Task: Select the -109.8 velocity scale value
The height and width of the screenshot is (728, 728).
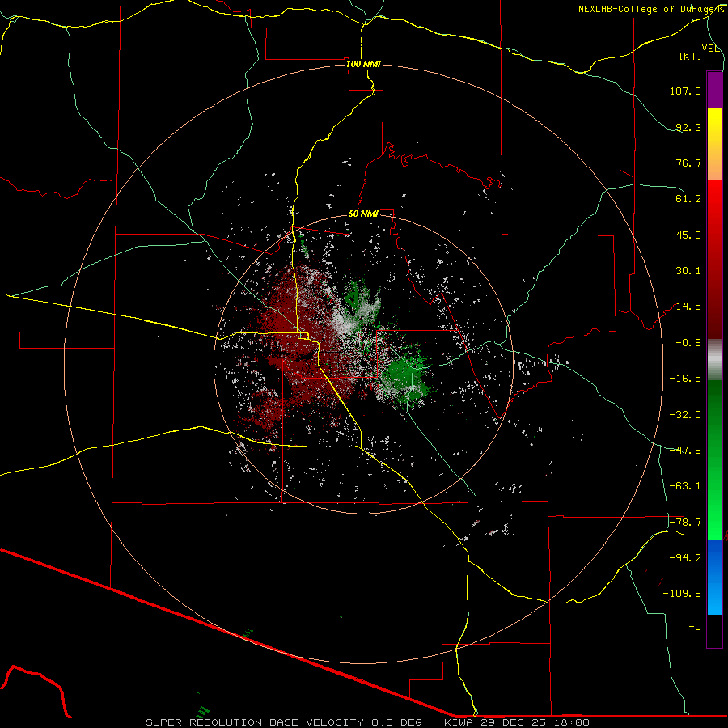Action: pos(682,594)
